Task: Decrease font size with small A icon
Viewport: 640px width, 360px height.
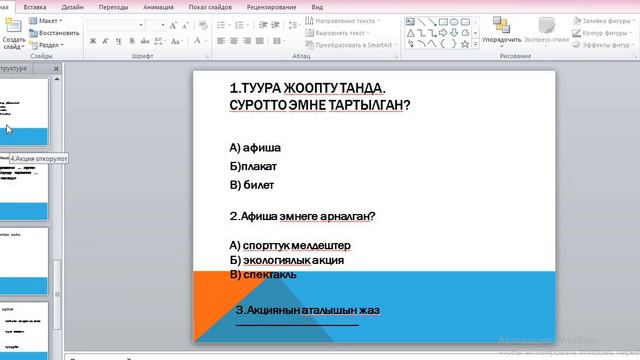Action: 185,25
